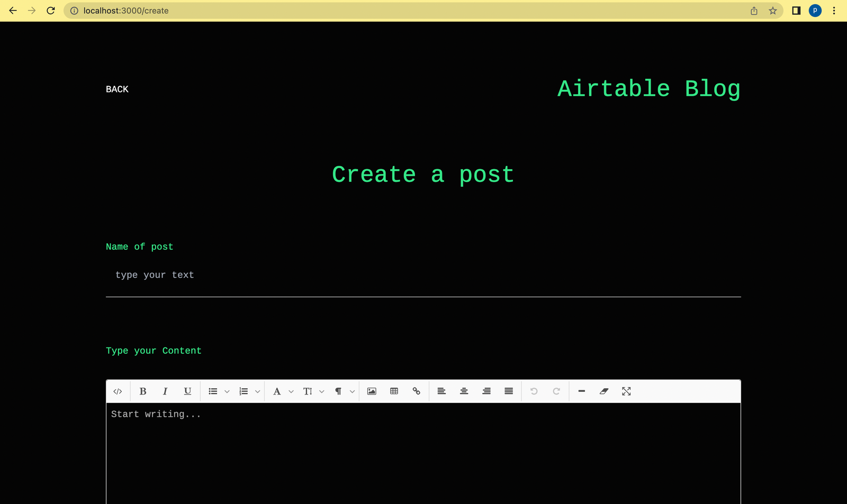Expand font family dropdown arrow
This screenshot has width=847, height=504.
point(291,391)
